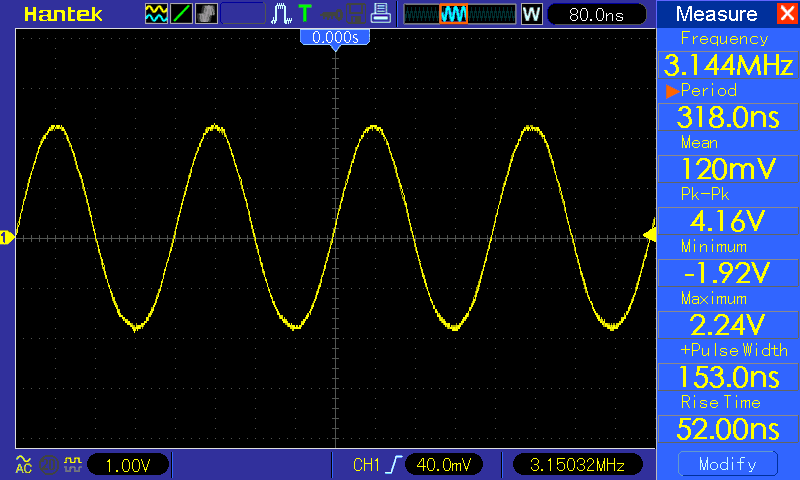The width and height of the screenshot is (800, 480).
Task: Open the 1.00V vertical scale setting
Action: coord(128,465)
